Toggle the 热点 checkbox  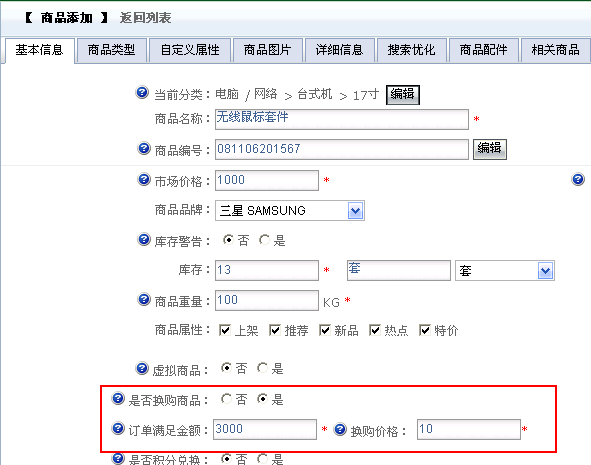[x=375, y=330]
